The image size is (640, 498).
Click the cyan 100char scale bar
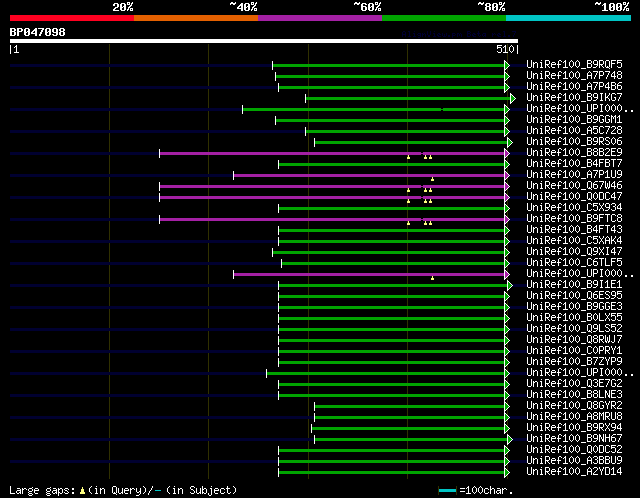coord(447,490)
